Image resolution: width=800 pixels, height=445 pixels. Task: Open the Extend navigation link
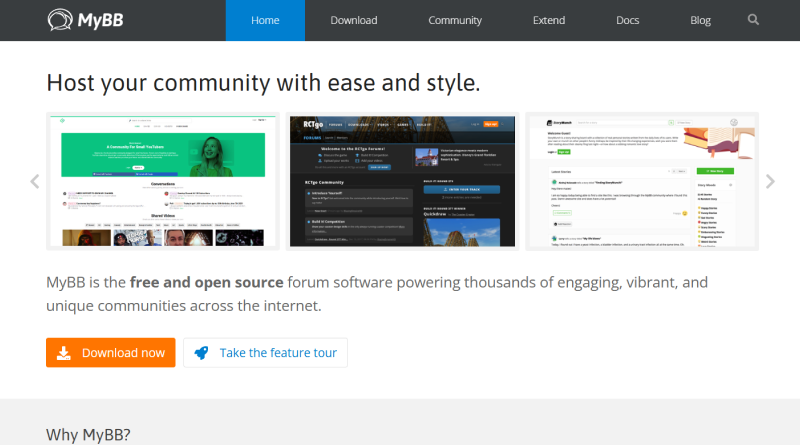click(549, 20)
